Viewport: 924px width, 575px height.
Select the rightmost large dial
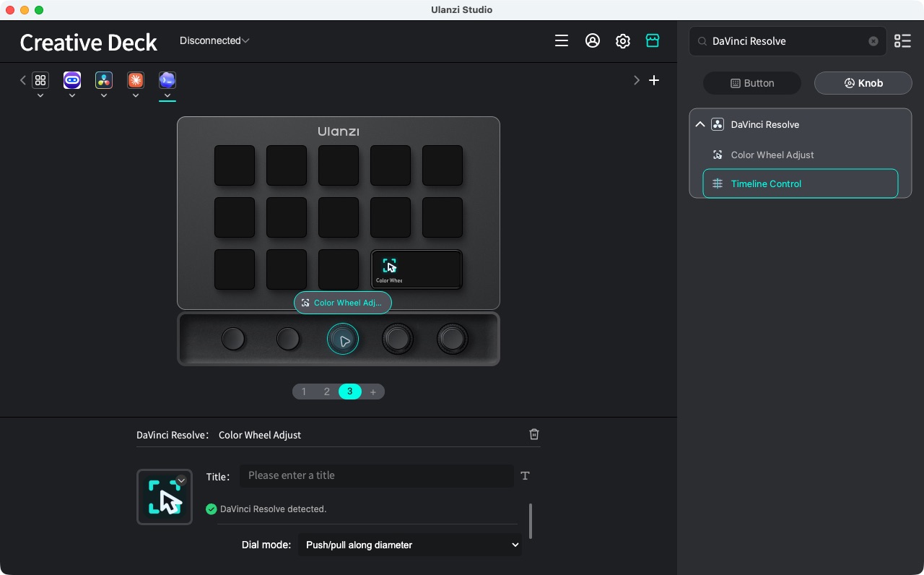point(453,339)
